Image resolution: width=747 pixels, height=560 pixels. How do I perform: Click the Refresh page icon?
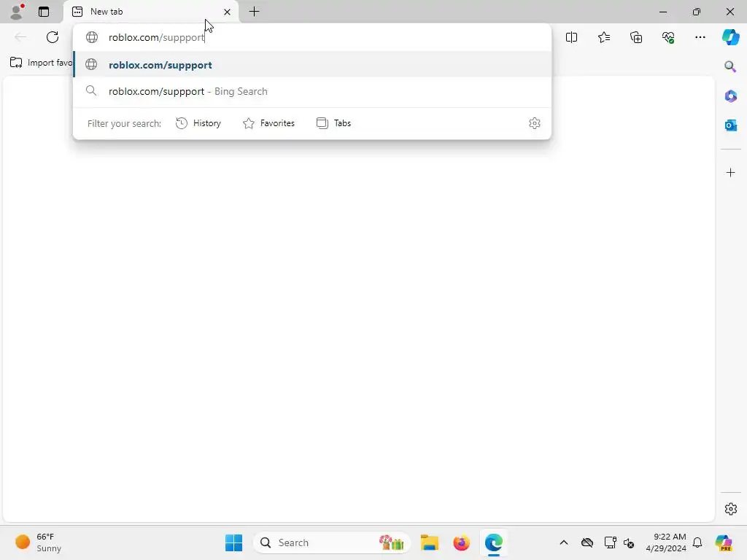coord(53,37)
